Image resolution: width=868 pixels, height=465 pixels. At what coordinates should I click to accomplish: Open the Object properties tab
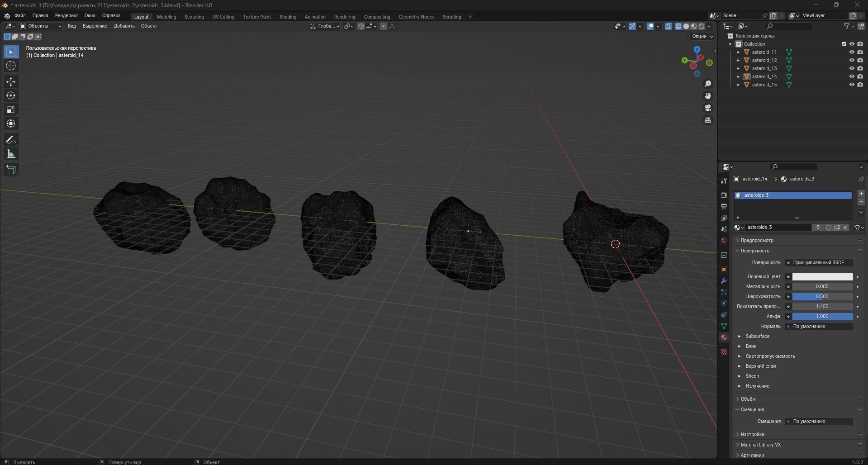click(x=724, y=269)
